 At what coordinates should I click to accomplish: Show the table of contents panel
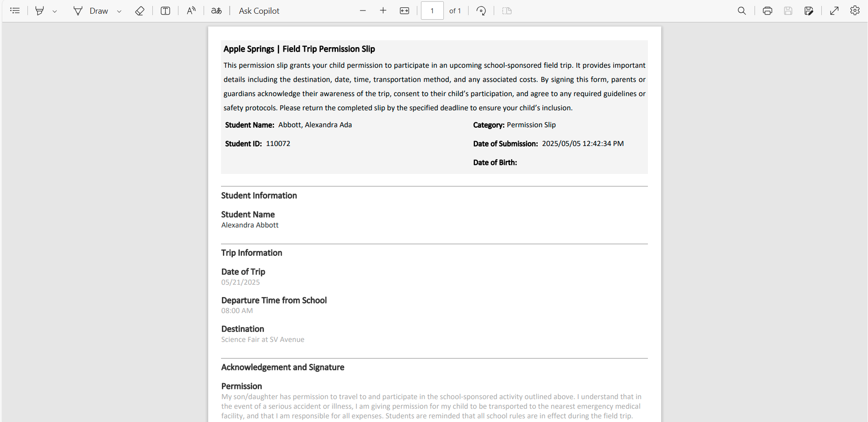point(15,11)
